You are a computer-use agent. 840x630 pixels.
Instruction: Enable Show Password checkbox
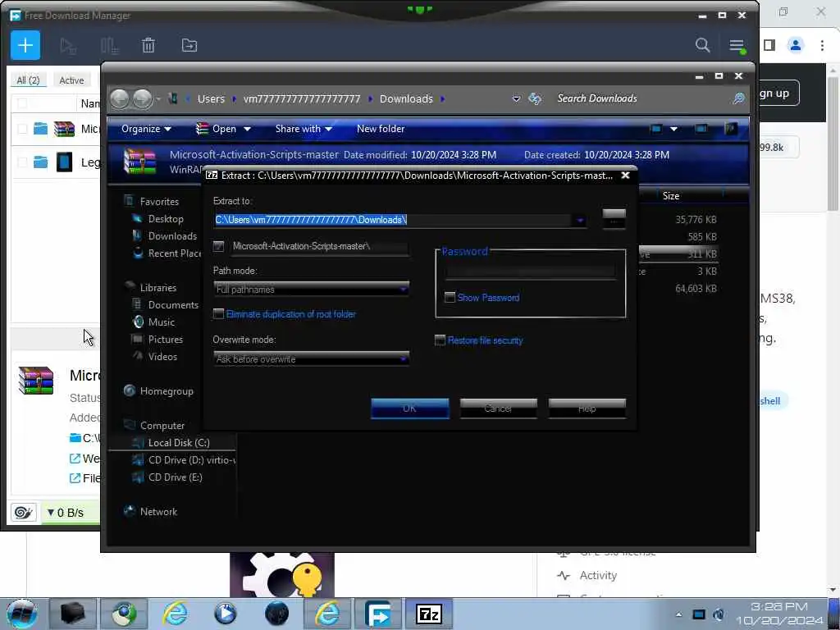click(x=450, y=297)
